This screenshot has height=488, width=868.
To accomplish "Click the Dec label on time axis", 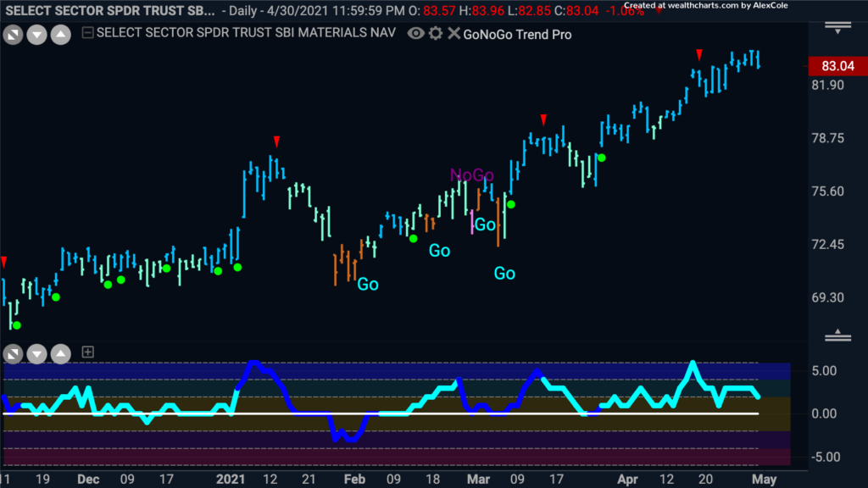I will 88,480.
